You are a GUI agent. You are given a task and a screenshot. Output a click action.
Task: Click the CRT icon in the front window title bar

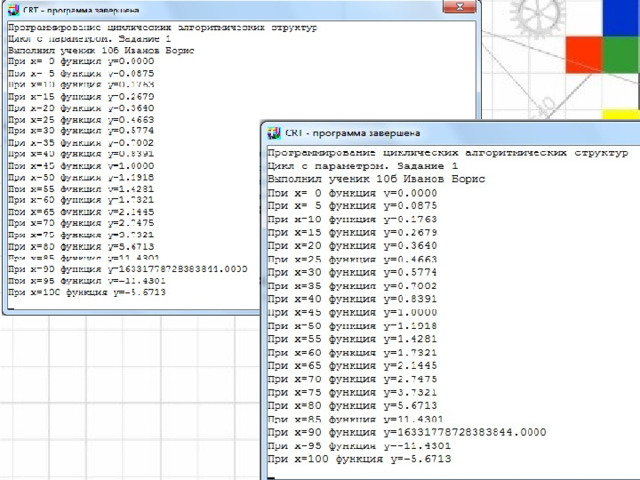(x=272, y=132)
